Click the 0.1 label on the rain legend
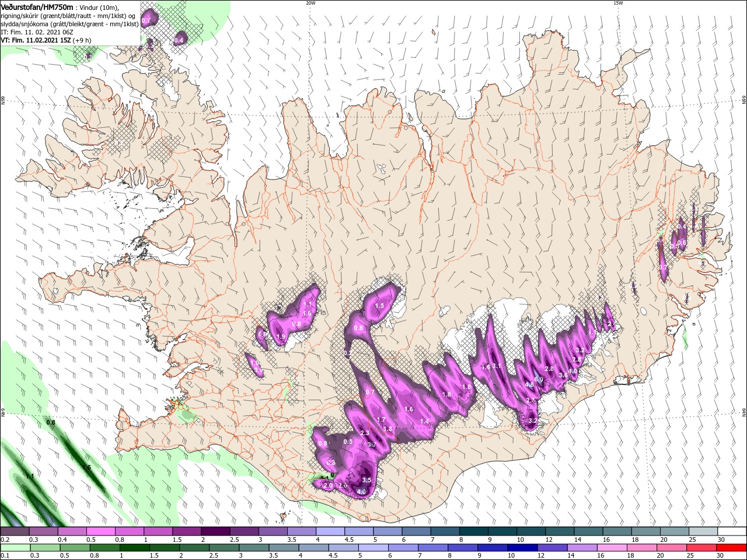This screenshot has width=747, height=560. click(x=4, y=556)
